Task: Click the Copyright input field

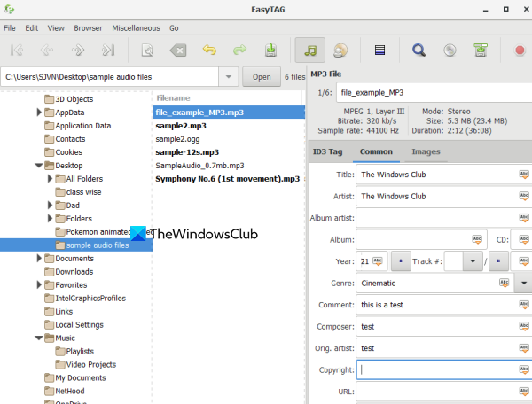Action: click(x=444, y=369)
